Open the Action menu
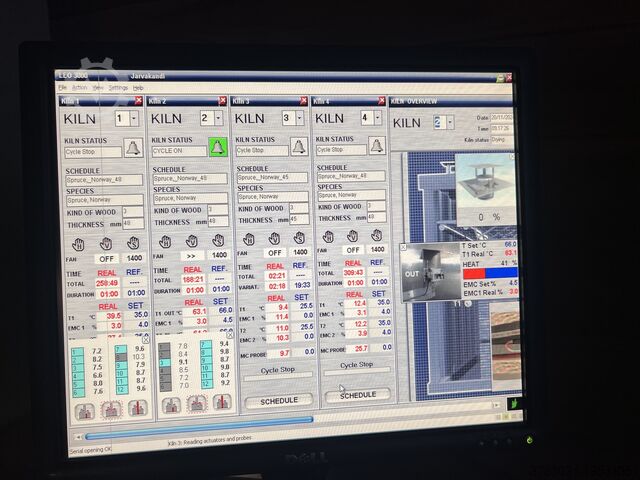The height and width of the screenshot is (480, 640). point(79,88)
